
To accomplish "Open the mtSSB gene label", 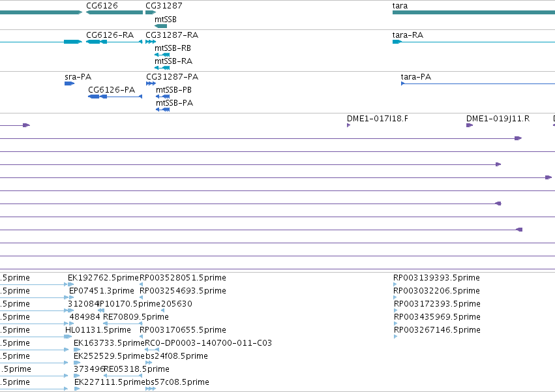I will 165,20.
